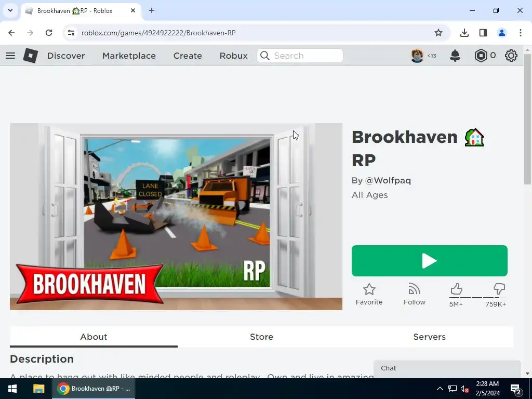
Task: Click the 5M+ likes count
Action: click(456, 304)
